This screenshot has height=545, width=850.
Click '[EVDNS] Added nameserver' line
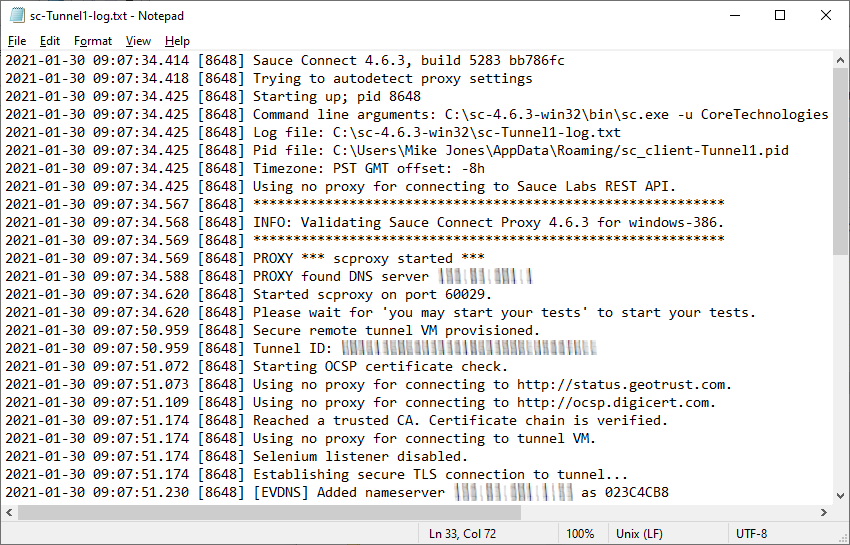[337, 492]
